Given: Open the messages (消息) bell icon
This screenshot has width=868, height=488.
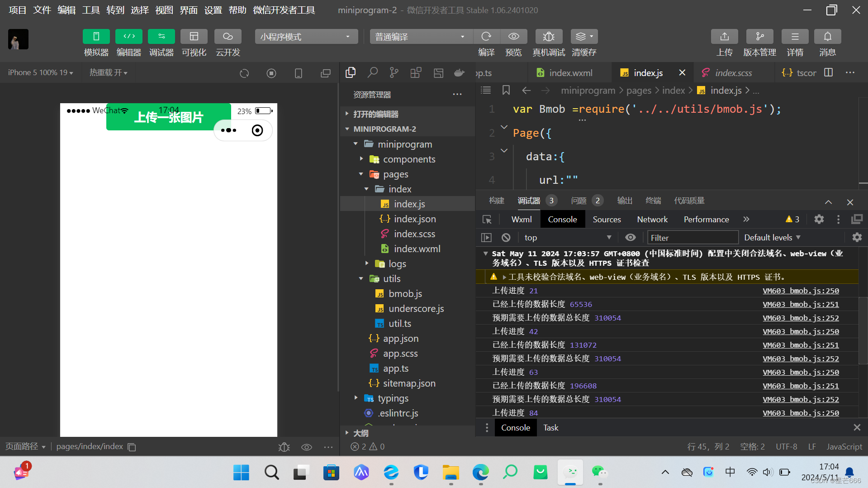Looking at the screenshot, I should [827, 37].
